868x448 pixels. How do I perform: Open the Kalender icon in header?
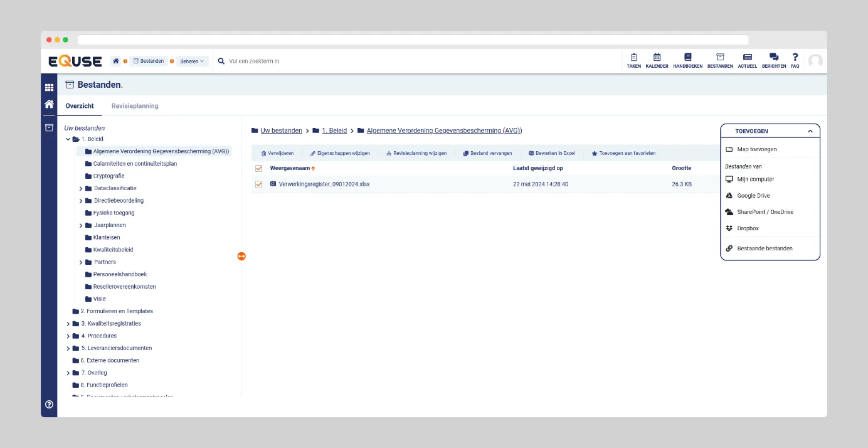pyautogui.click(x=657, y=60)
